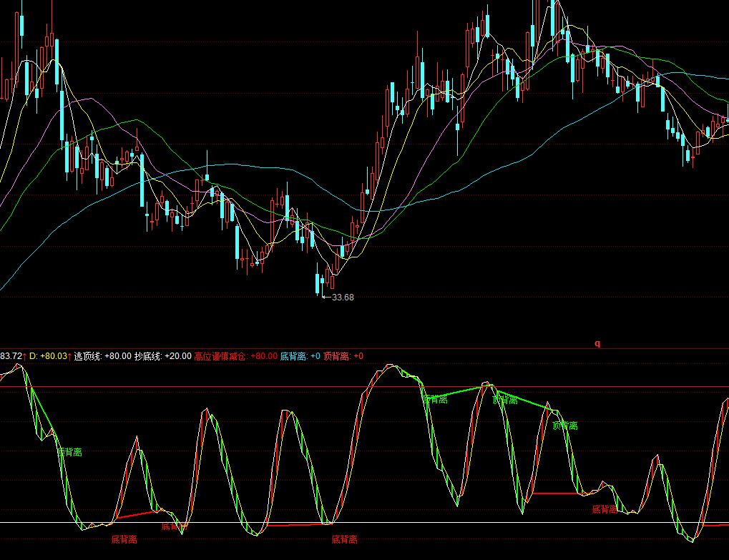729x560 pixels.
Task: Select the 逃顶线 +80.00 indicator label
Action: click(102, 356)
